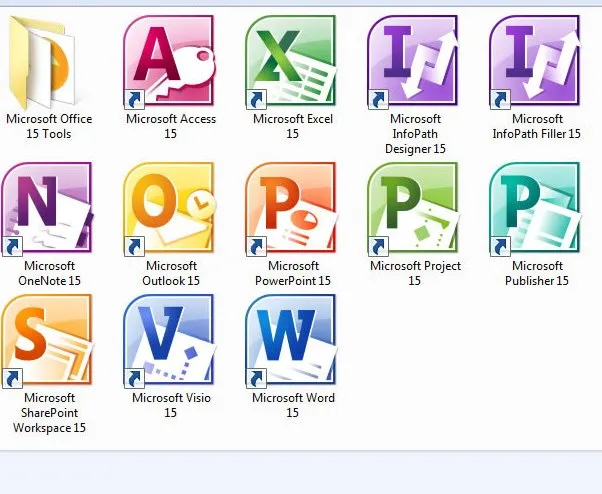Viewport: 602px width, 494px height.
Task: Click the "Microsoft SharePoint Workspace 15" caption
Action: [49, 412]
